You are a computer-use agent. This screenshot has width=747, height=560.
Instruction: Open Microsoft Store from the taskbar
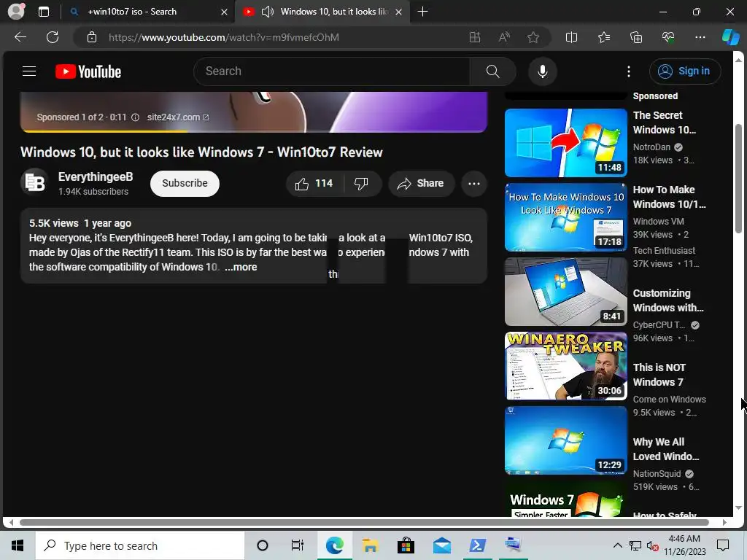(x=406, y=545)
